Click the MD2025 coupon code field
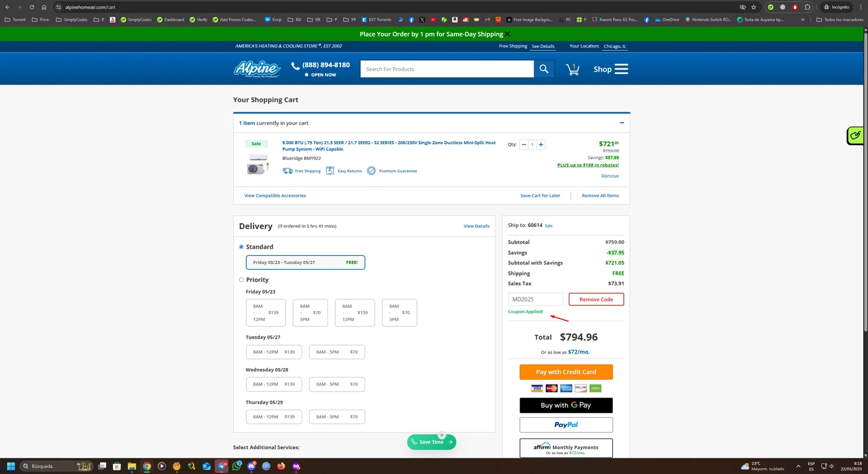 tap(535, 299)
